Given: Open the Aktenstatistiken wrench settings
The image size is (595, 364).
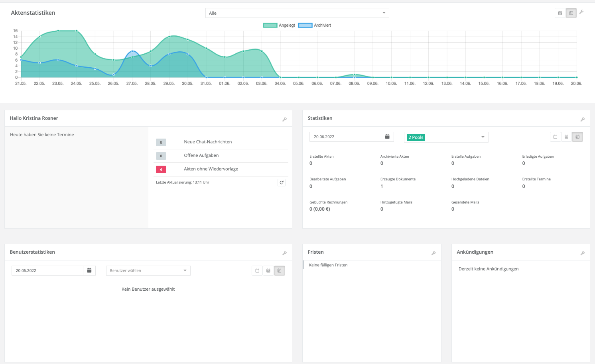Looking at the screenshot, I should tap(581, 12).
